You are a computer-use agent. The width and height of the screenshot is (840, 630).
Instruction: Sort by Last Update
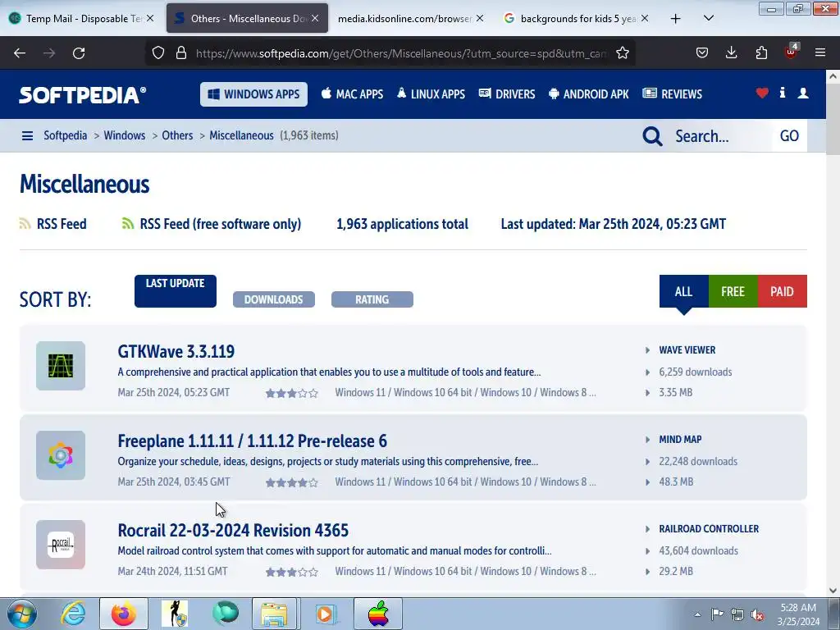coord(176,291)
